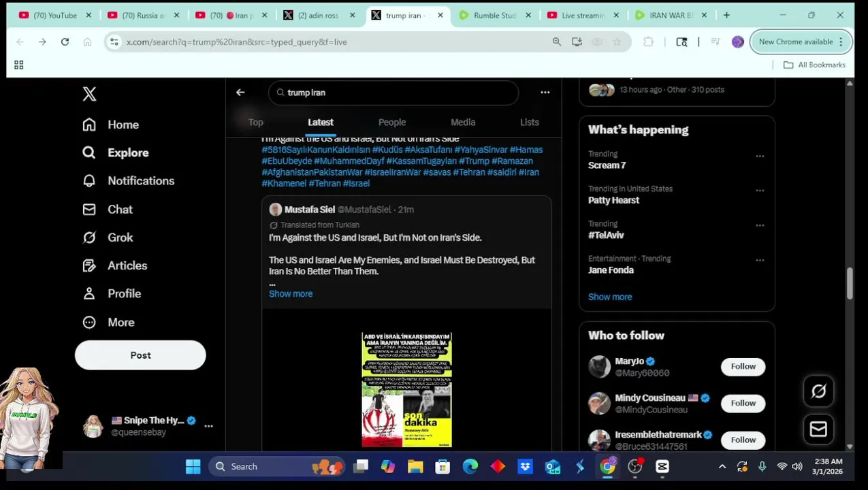Open Dropbox from taskbar
The width and height of the screenshot is (868, 490).
tap(525, 467)
